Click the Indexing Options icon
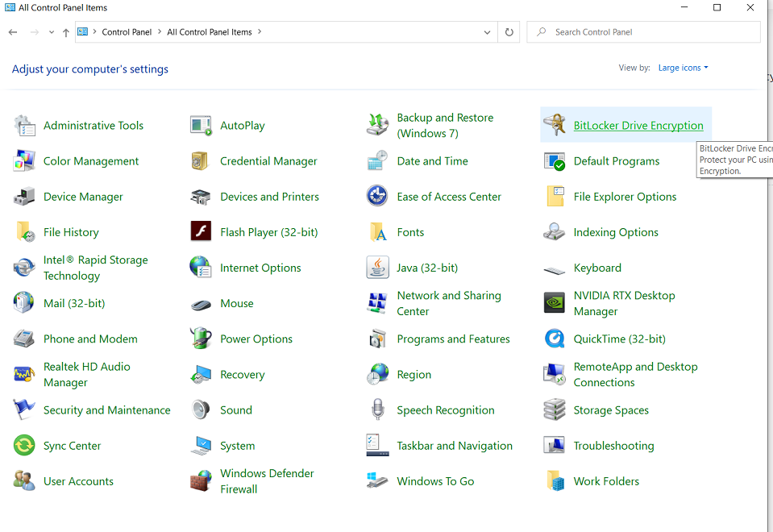773x532 pixels. pos(554,231)
